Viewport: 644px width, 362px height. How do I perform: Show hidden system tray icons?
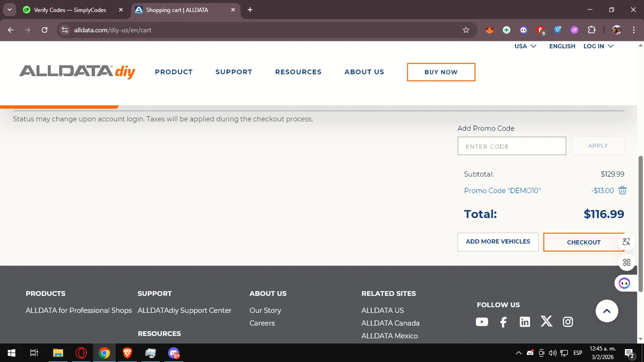[519, 353]
